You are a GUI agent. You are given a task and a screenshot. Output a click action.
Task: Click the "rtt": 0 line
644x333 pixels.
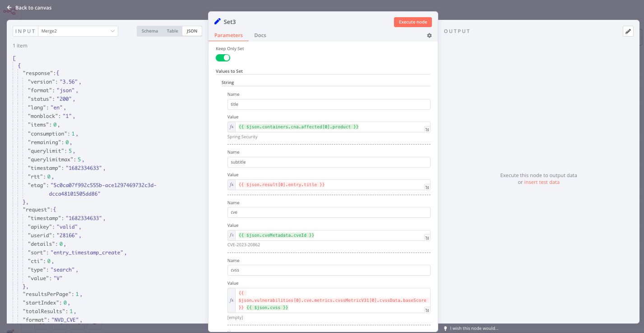pyautogui.click(x=42, y=177)
